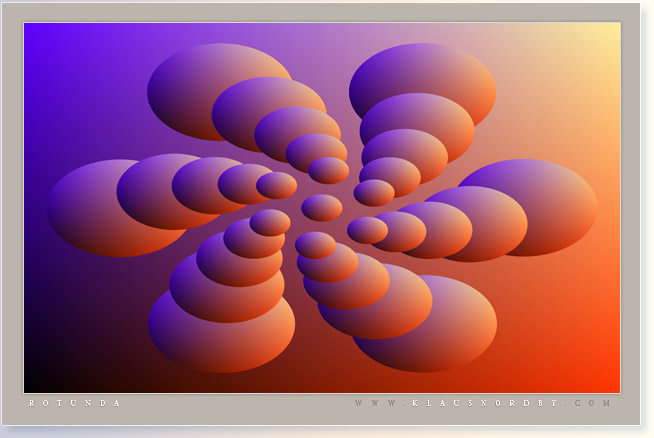Click the ROTUNDA title caption

pos(75,403)
